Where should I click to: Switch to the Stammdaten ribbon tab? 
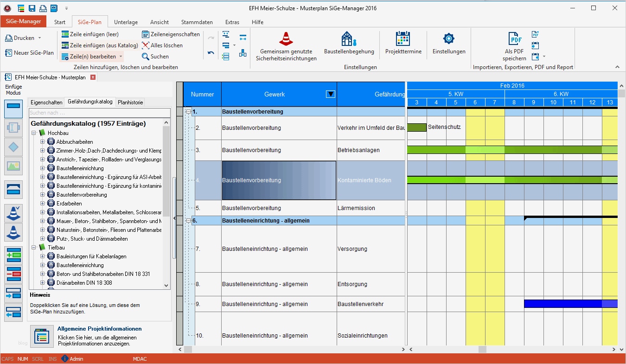197,22
